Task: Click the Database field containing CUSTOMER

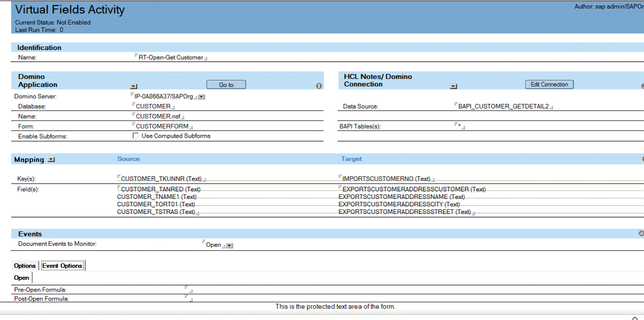Action: click(x=153, y=106)
